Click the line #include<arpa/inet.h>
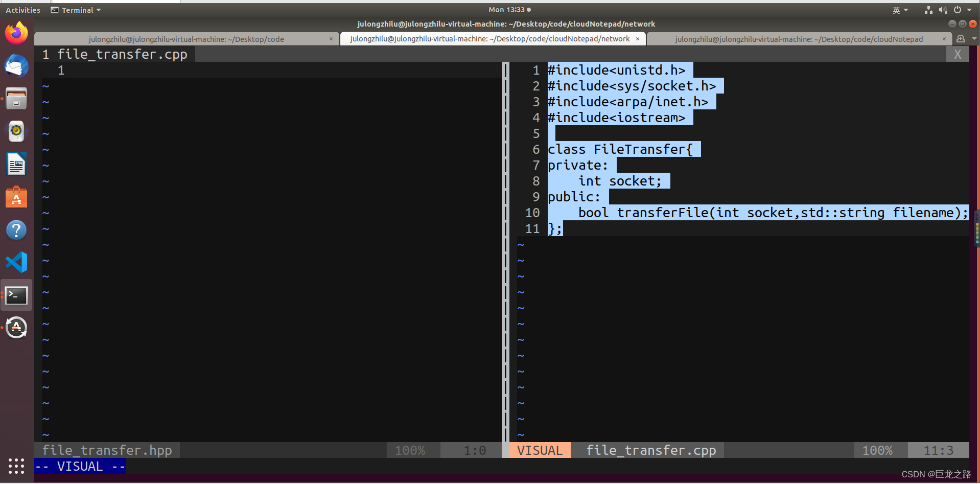The height and width of the screenshot is (484, 980). [x=628, y=102]
